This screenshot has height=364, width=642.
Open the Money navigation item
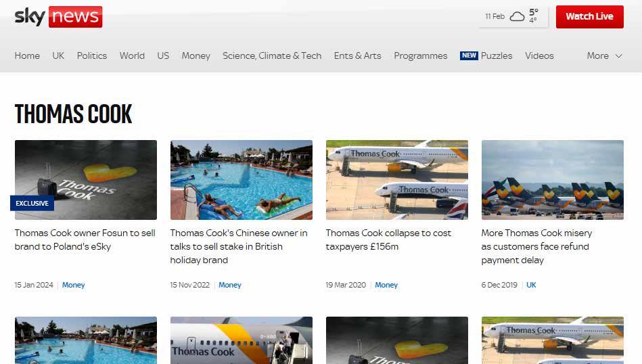(x=196, y=55)
